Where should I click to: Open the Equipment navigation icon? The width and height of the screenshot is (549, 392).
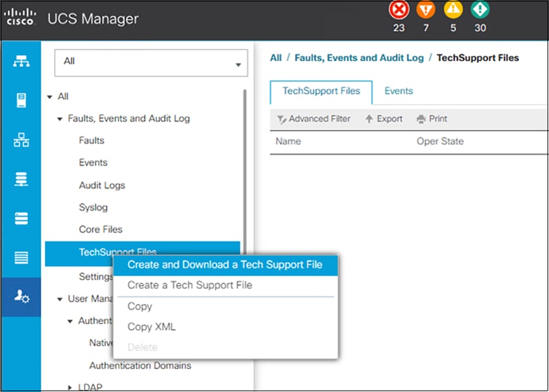pyautogui.click(x=21, y=61)
